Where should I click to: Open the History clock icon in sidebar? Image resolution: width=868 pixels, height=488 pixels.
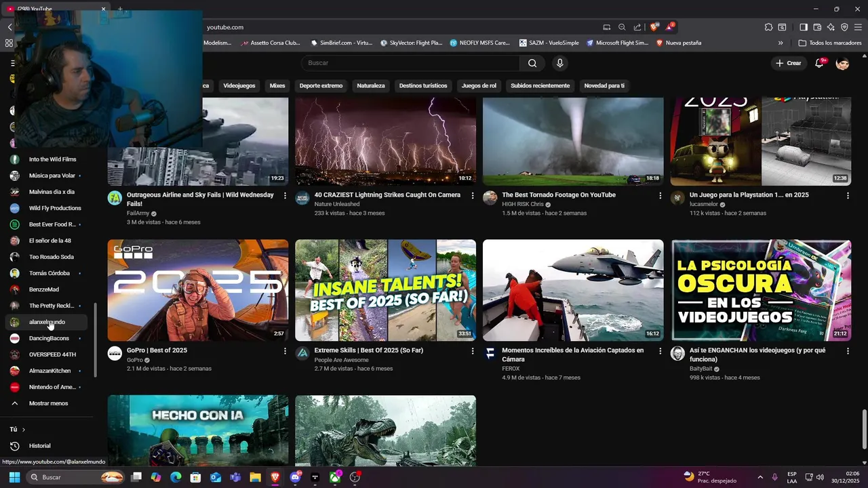coord(14,446)
